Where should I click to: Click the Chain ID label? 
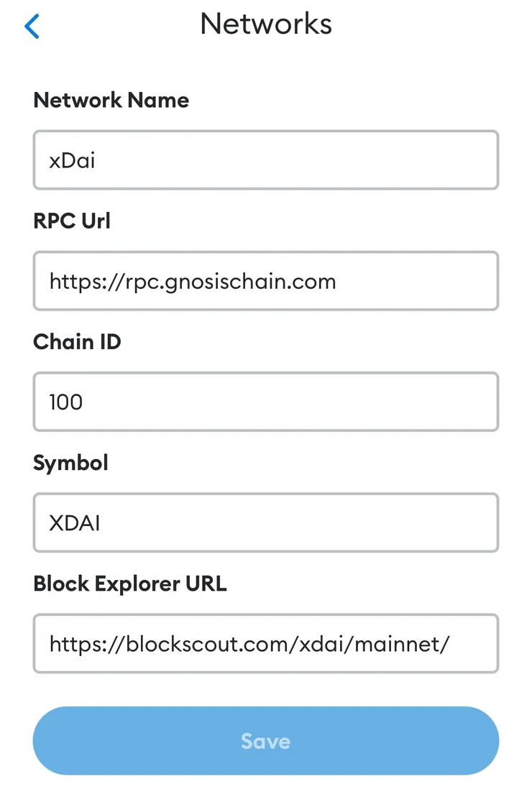pyautogui.click(x=77, y=341)
